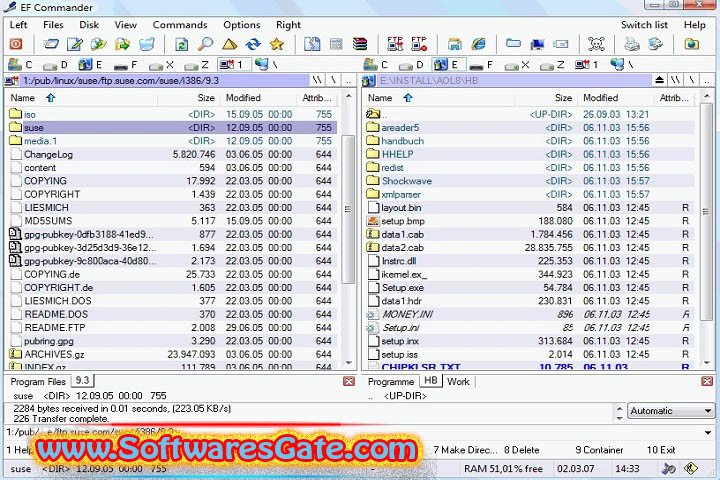The height and width of the screenshot is (480, 720).
Task: Sort right panel by Modified column
Action: coord(615,98)
